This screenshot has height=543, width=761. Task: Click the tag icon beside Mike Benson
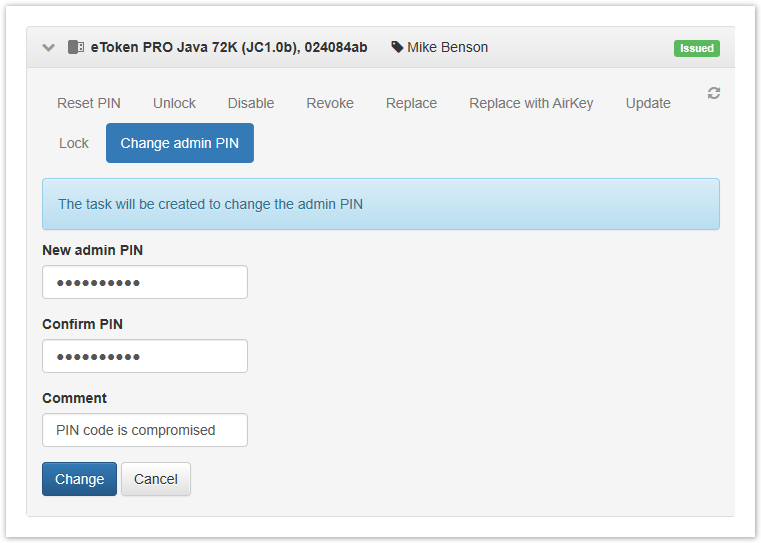pos(397,47)
